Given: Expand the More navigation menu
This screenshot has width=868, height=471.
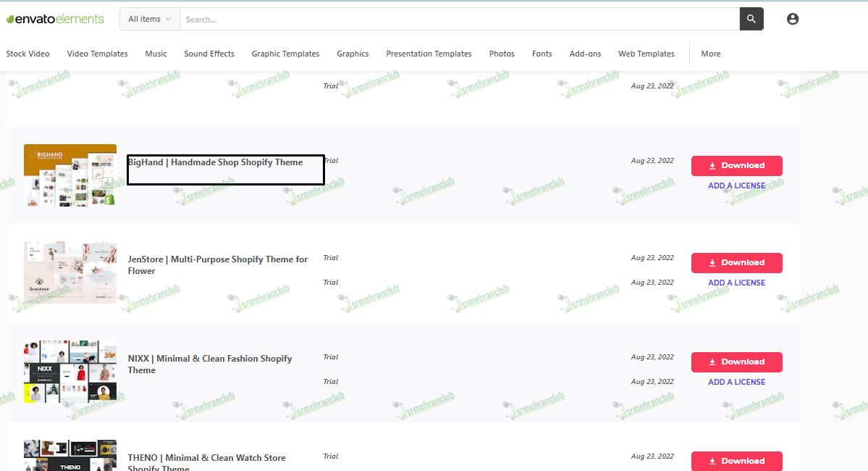Looking at the screenshot, I should 711,54.
